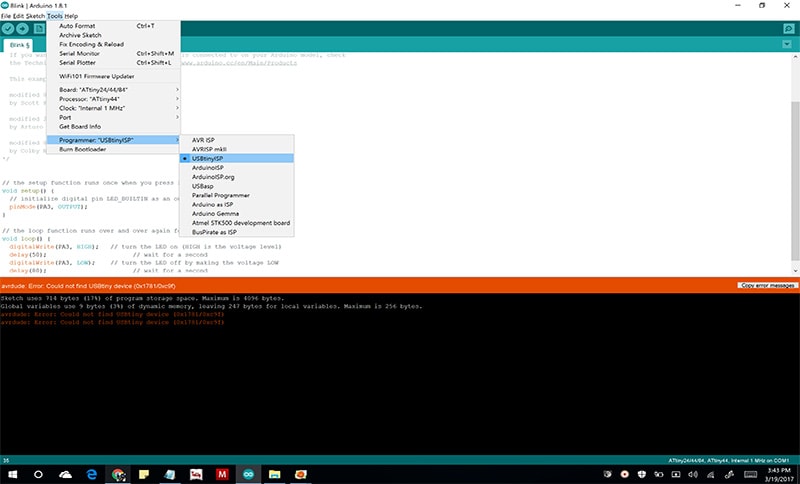Click the editor scrollbar down arrow
Image resolution: width=800 pixels, height=484 pixels.
click(x=795, y=271)
